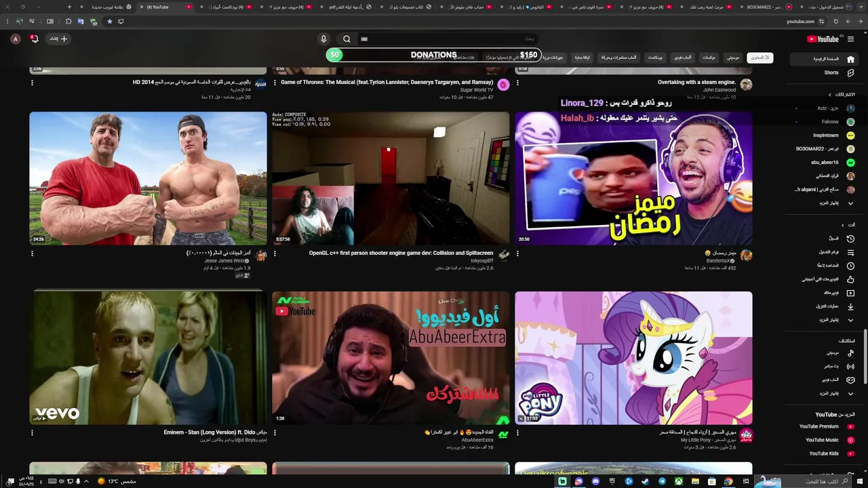Image resolution: width=868 pixels, height=488 pixels.
Task: Open the more options menu for the Eminem Stan video
Action: 32,432
